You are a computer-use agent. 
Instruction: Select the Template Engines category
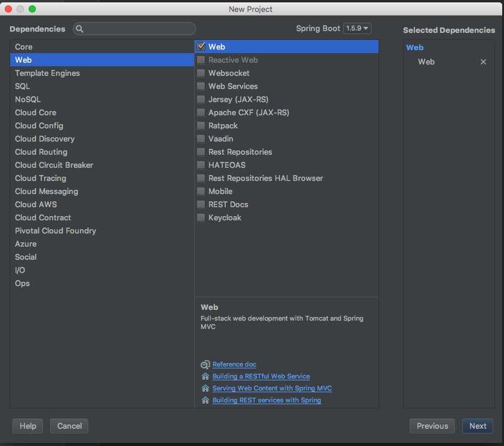(x=102, y=73)
